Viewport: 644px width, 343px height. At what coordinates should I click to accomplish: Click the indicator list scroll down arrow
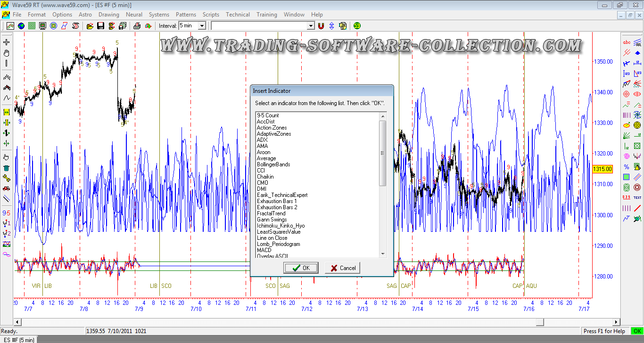click(383, 254)
